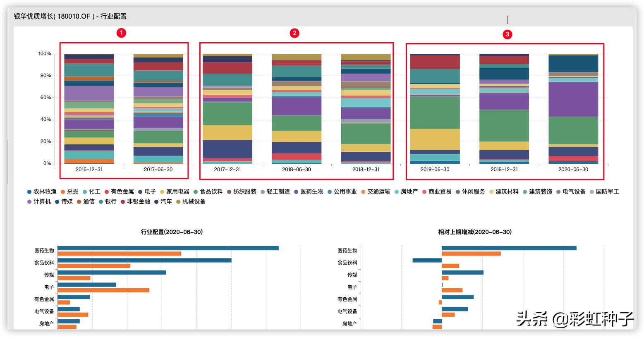Click the blue 食品饮料 bar in 相对上期增减 chart
This screenshot has height=337, width=644.
tap(427, 261)
